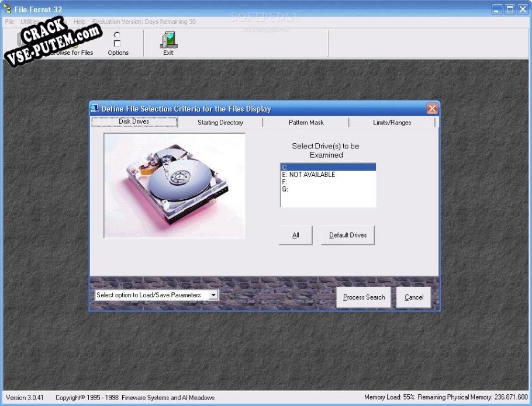Close the File Ferret 32 main window
The image size is (532, 406).
(x=523, y=9)
